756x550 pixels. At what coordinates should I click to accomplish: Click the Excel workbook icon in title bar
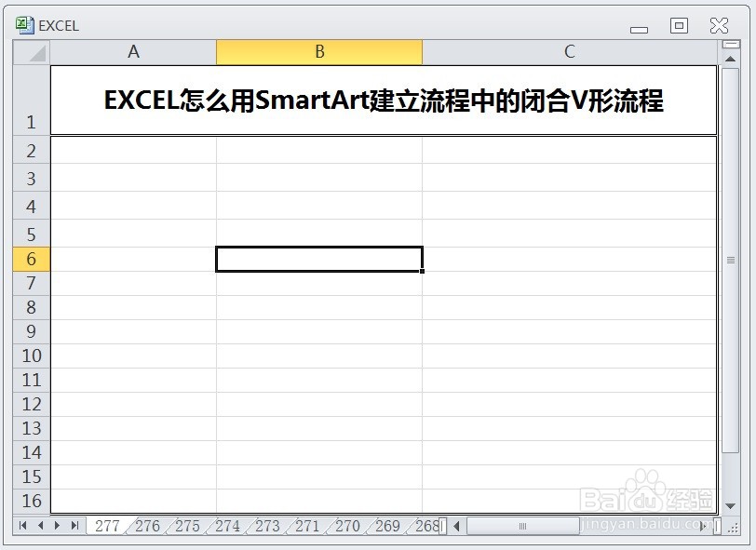[x=24, y=25]
